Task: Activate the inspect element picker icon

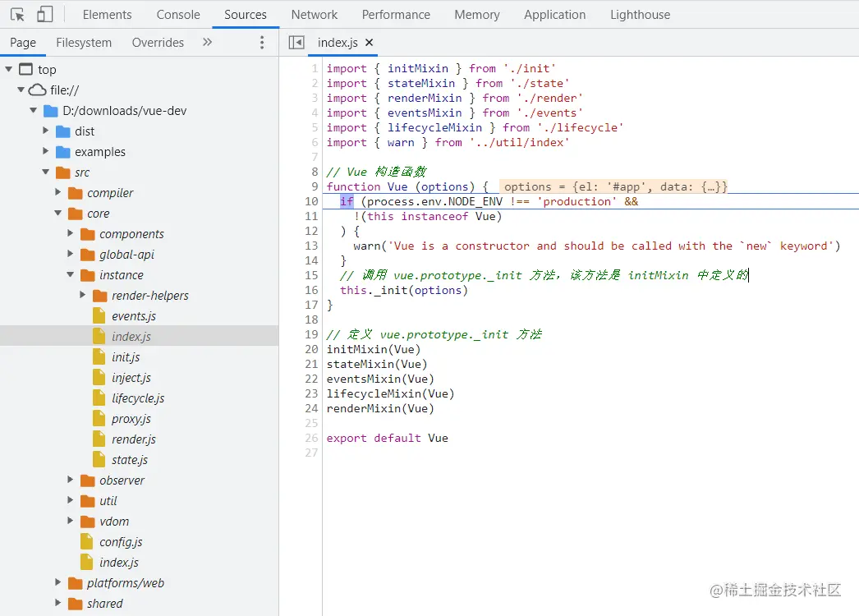Action: click(17, 14)
